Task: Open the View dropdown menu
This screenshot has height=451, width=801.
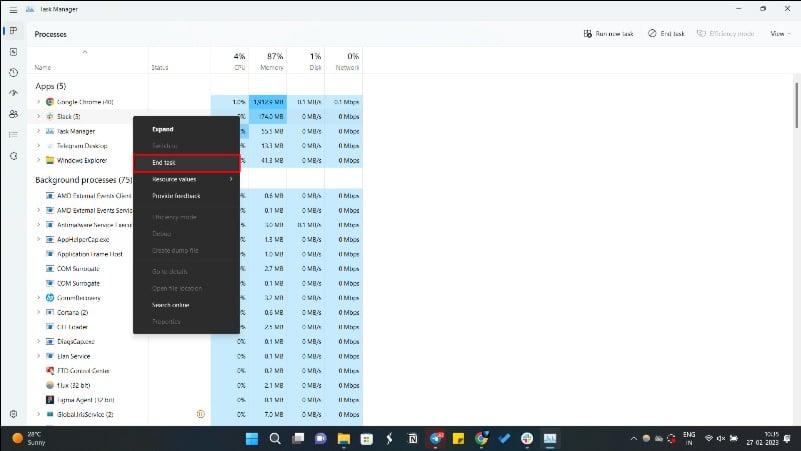Action: (x=780, y=34)
